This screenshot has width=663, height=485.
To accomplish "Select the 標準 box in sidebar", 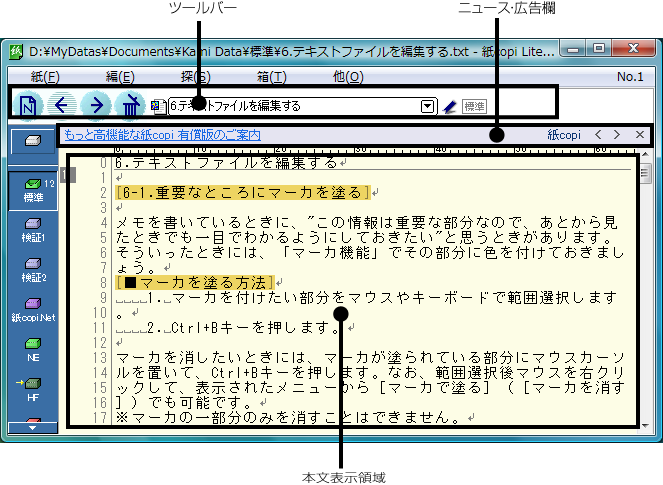I will coord(33,190).
